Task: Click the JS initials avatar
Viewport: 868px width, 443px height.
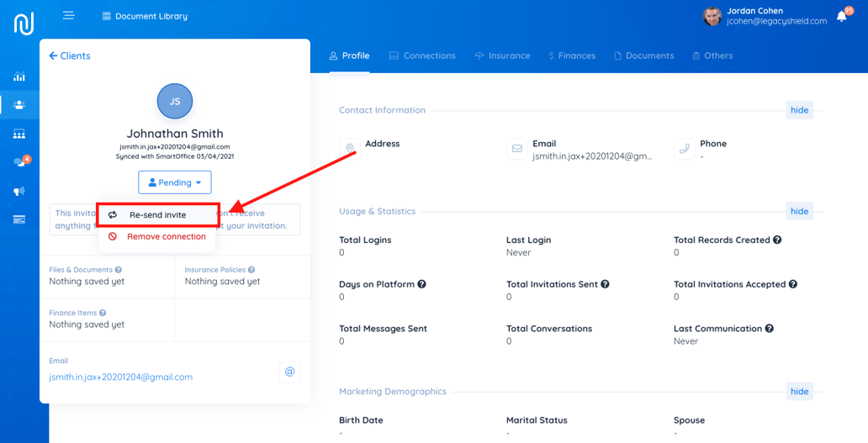Action: (x=175, y=101)
